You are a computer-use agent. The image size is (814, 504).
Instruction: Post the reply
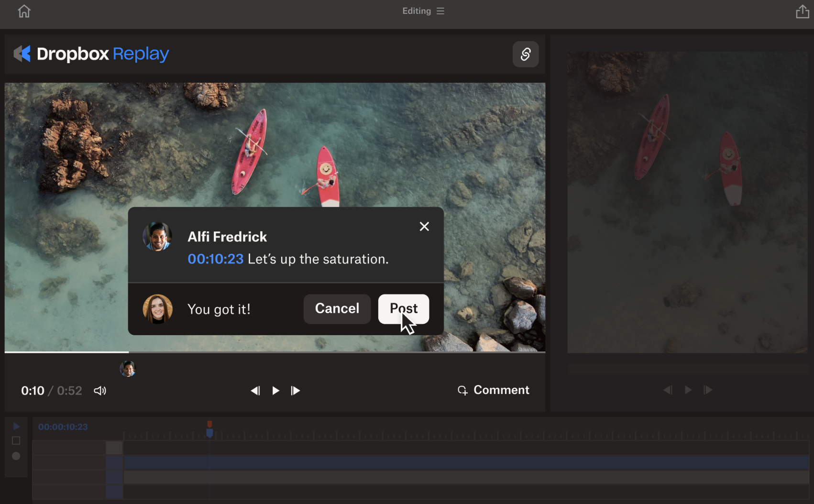(404, 309)
